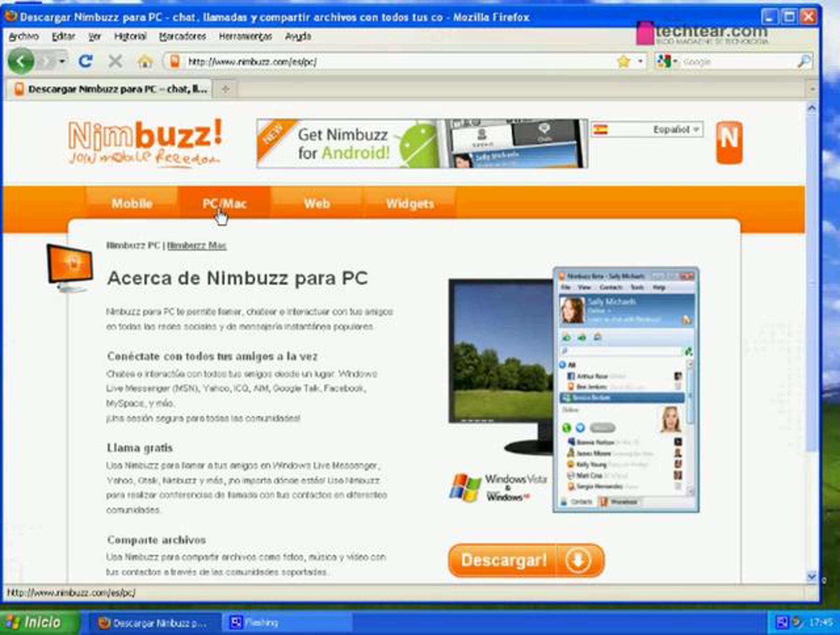The height and width of the screenshot is (635, 840).
Task: Open the Ayuda menu
Action: coord(298,36)
